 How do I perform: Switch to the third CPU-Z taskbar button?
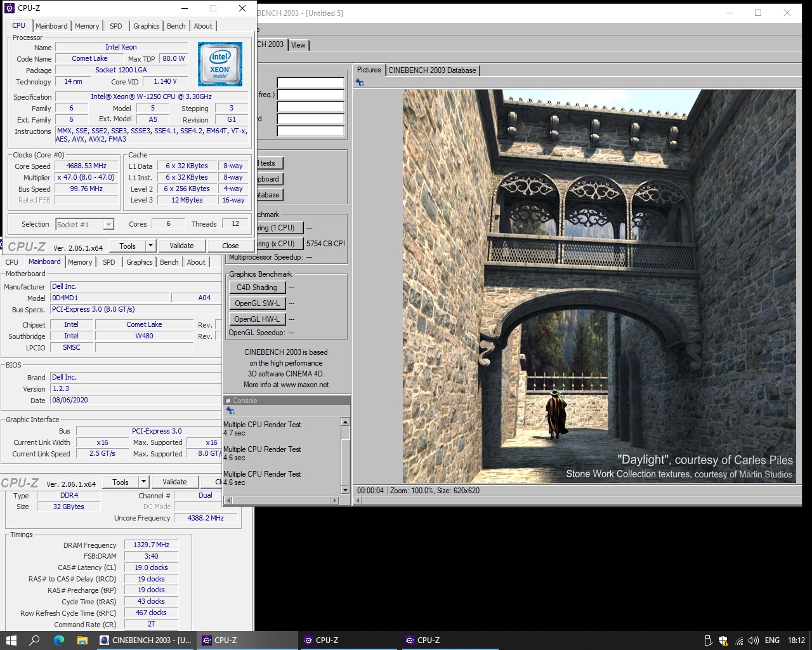pyautogui.click(x=450, y=640)
